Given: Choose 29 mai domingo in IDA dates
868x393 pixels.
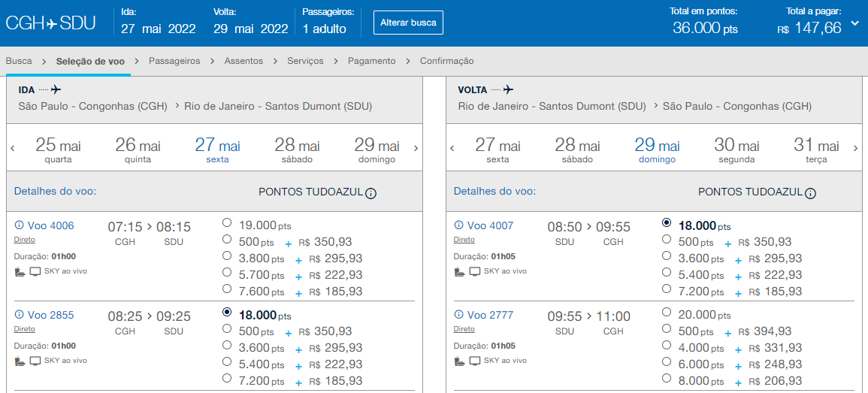Looking at the screenshot, I should (x=377, y=150).
